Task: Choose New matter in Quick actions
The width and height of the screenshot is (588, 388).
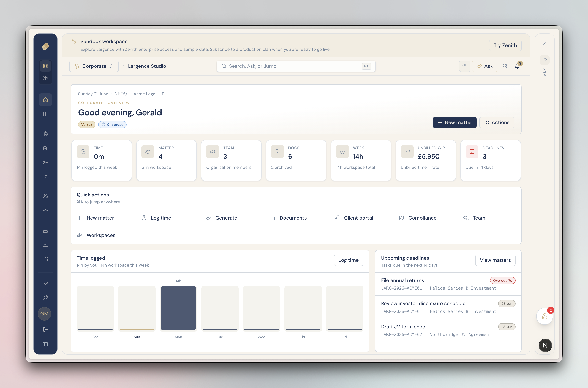Action: click(96, 218)
